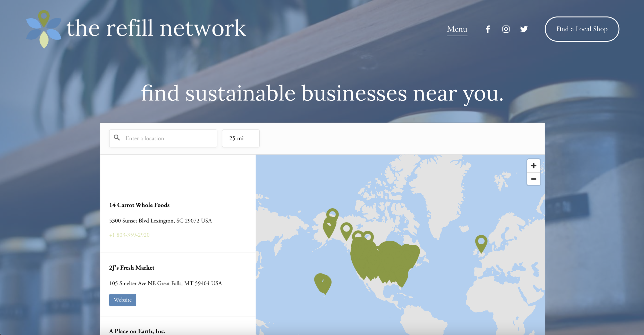Open the Facebook page via its icon
The width and height of the screenshot is (644, 335).
pyautogui.click(x=488, y=29)
